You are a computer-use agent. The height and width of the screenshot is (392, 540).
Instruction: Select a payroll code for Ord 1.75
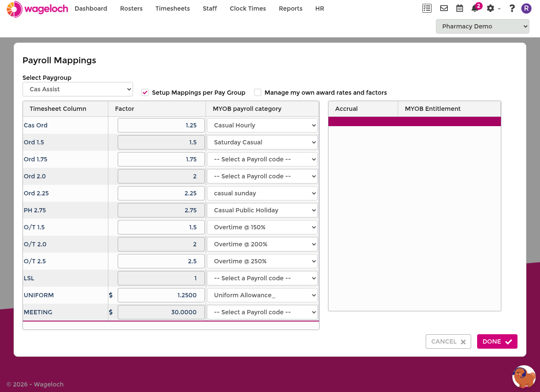(262, 159)
